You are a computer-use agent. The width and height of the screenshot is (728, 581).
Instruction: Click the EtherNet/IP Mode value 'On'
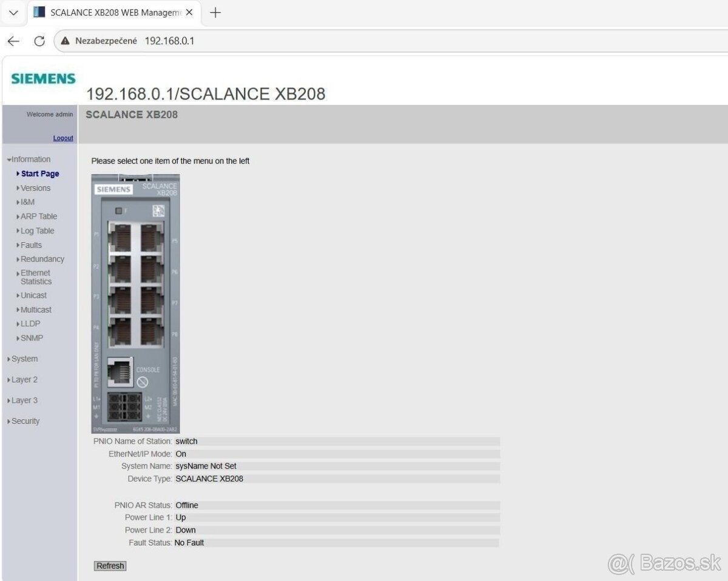pyautogui.click(x=181, y=454)
